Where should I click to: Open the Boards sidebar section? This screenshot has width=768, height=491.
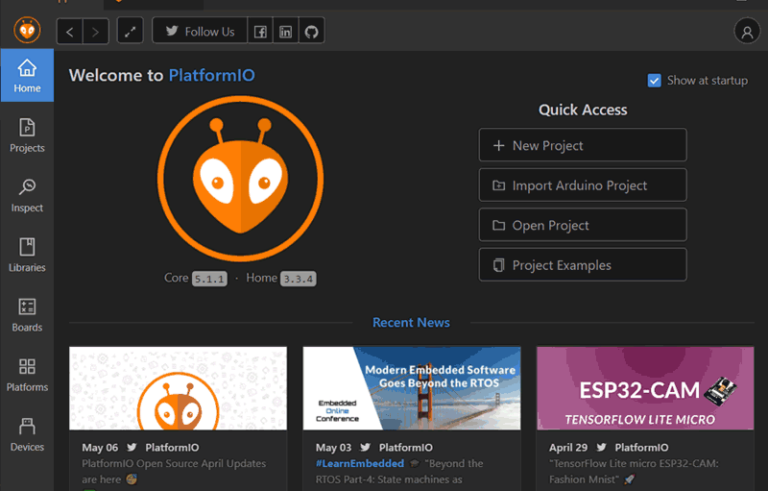tap(27, 315)
